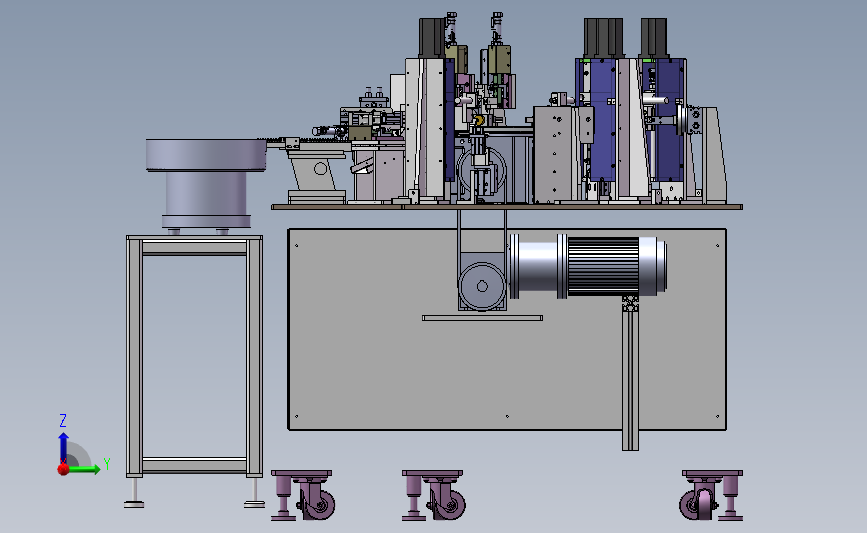This screenshot has width=867, height=533.
Task: Select the linear feeder support bracket with hole
Action: 316,172
